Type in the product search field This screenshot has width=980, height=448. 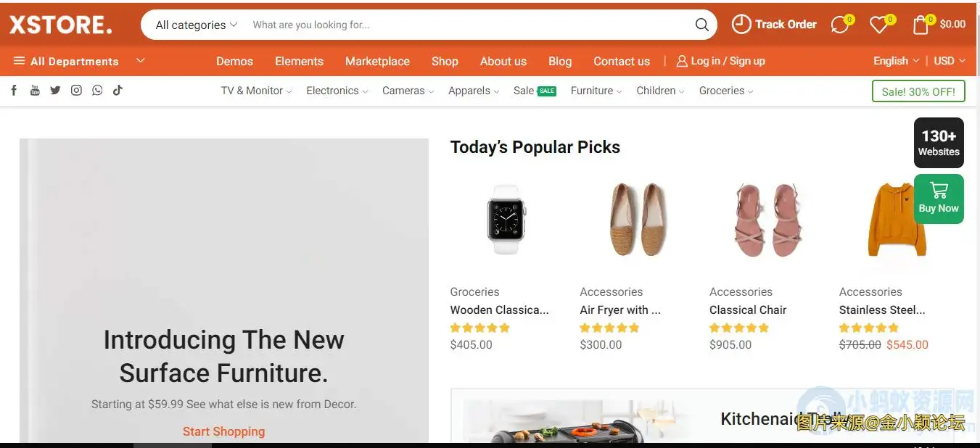(x=464, y=25)
